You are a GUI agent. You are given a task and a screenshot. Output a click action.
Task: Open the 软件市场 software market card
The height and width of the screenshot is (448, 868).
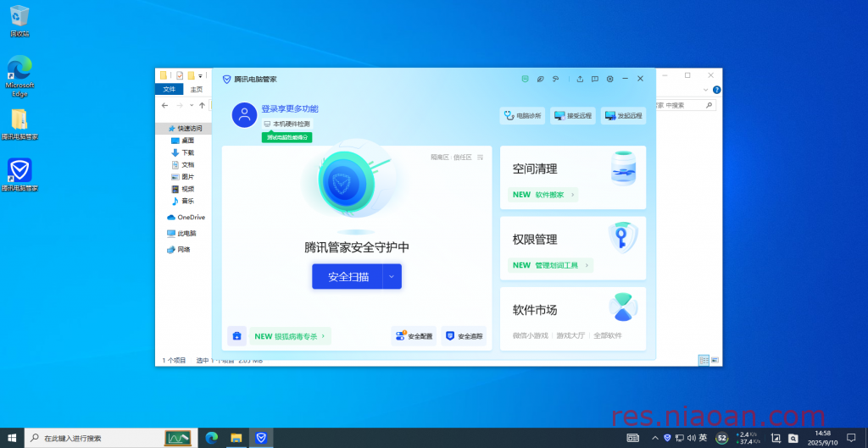pyautogui.click(x=573, y=318)
